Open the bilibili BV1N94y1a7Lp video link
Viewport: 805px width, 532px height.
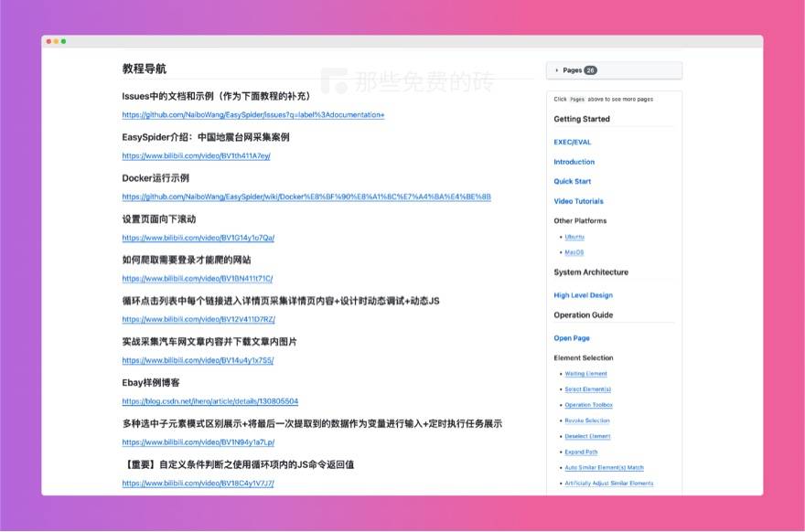point(199,442)
